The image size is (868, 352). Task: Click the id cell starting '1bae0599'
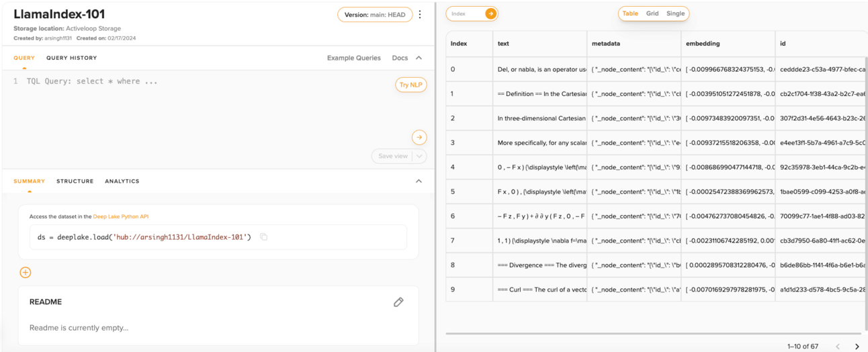821,192
